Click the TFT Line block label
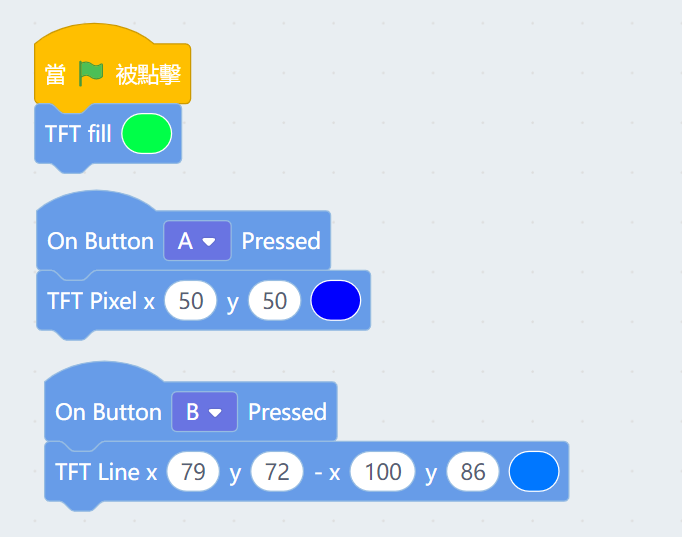Screen dimensions: 682x537 (x=97, y=472)
